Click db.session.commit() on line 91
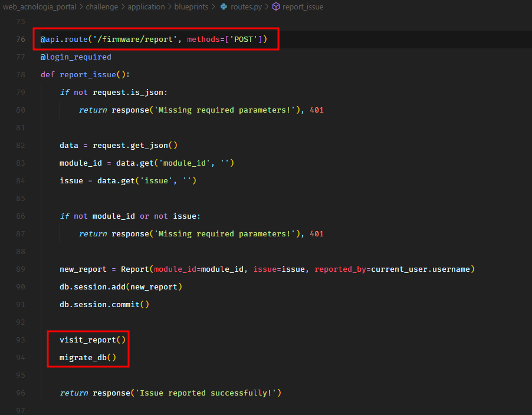Screen dimensions: 532x415 pos(104,305)
